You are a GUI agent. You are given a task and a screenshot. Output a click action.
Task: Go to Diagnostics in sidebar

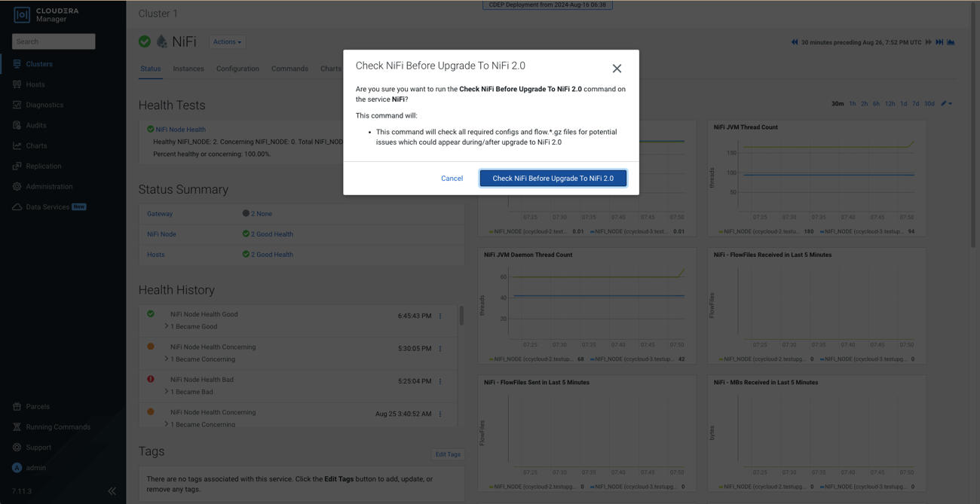(x=44, y=105)
